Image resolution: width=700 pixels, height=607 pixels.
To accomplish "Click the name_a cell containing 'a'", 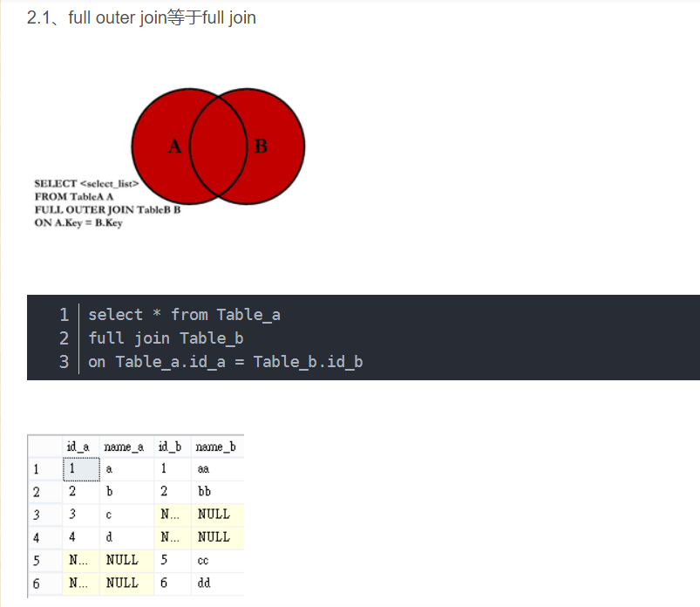I will (126, 469).
